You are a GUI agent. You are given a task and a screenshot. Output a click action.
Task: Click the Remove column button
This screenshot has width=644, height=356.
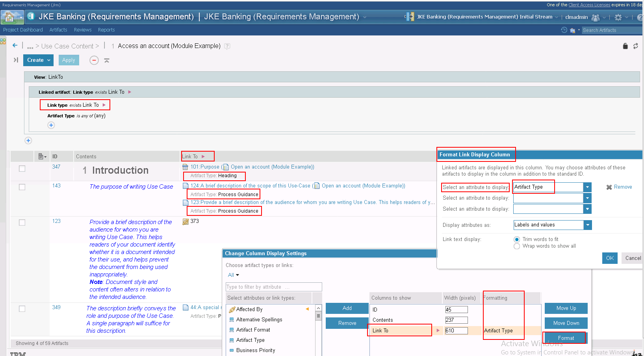click(x=347, y=323)
